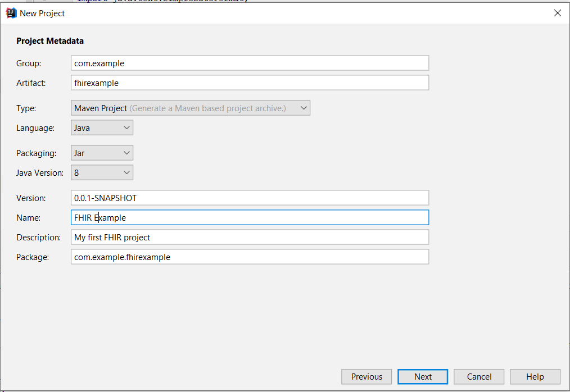Click the Description label text
The width and height of the screenshot is (570, 392).
coord(38,238)
